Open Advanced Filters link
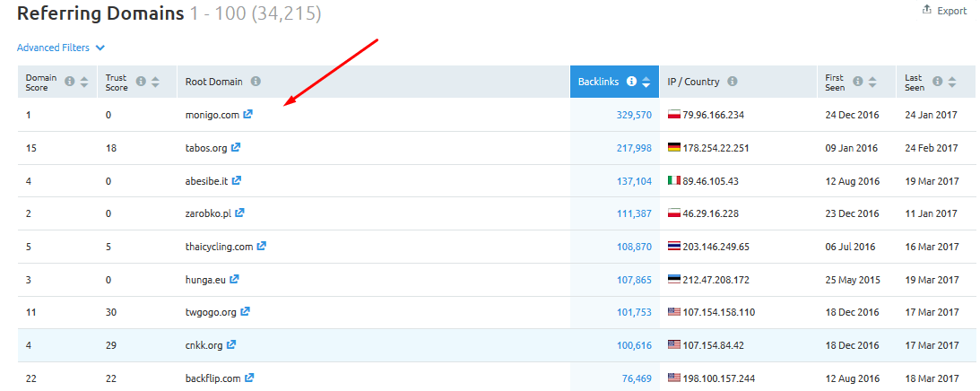980x391 pixels. (53, 48)
